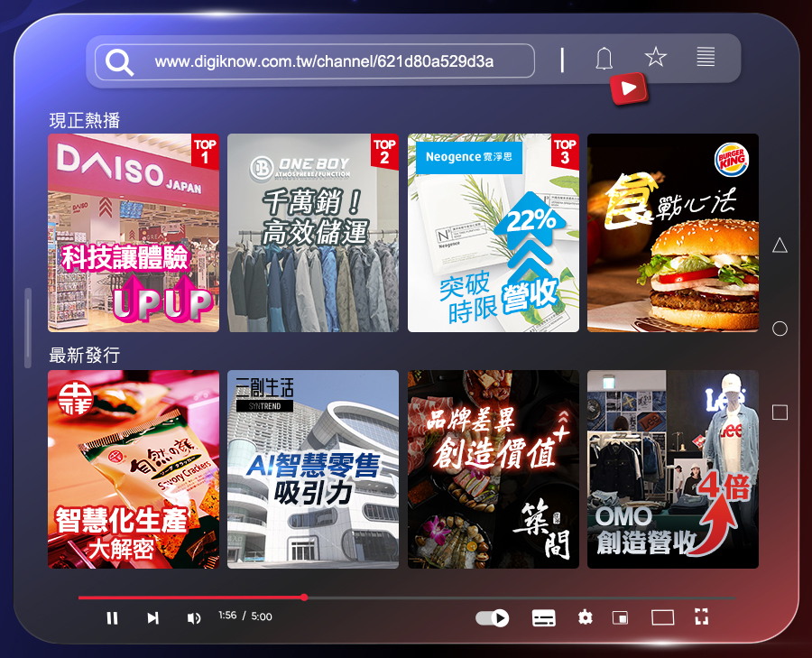Turn on subtitles captions
Screen dimensions: 812x658
coord(544,617)
